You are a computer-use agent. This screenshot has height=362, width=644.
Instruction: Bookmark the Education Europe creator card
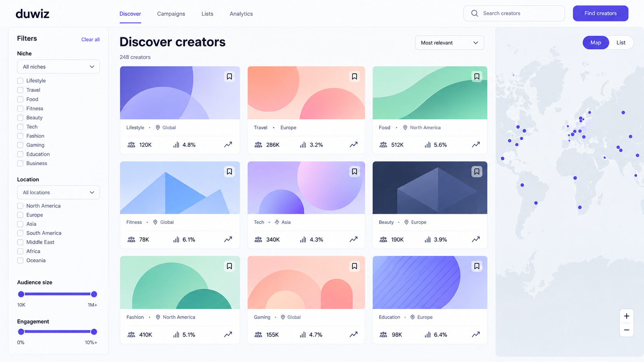[477, 266]
